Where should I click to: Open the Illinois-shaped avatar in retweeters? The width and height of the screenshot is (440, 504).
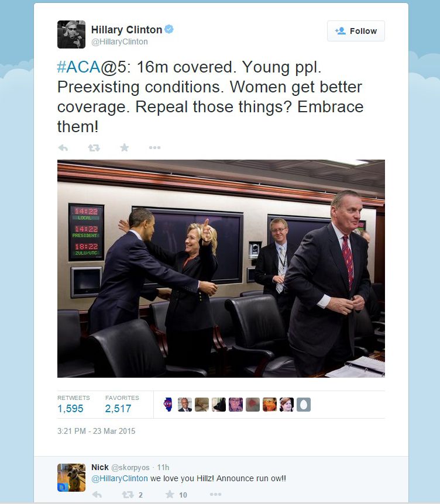coord(168,405)
